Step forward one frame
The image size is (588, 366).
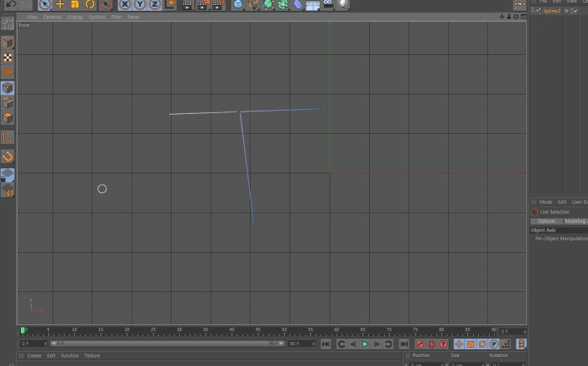376,344
